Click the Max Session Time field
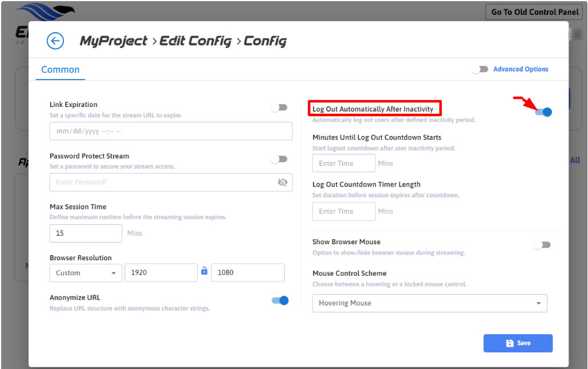 (86, 233)
